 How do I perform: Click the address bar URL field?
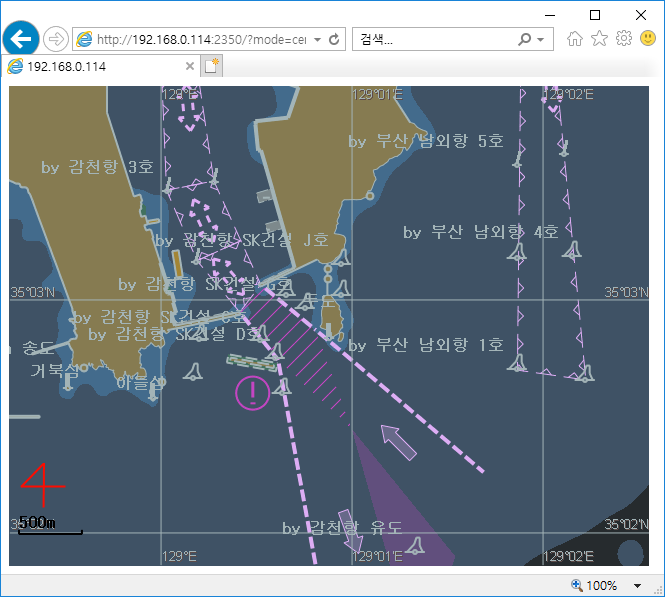pos(200,40)
